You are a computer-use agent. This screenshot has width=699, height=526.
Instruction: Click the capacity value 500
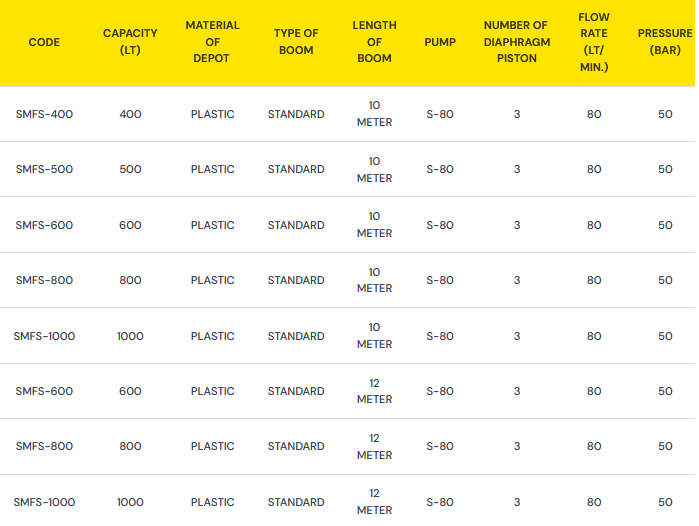point(130,169)
